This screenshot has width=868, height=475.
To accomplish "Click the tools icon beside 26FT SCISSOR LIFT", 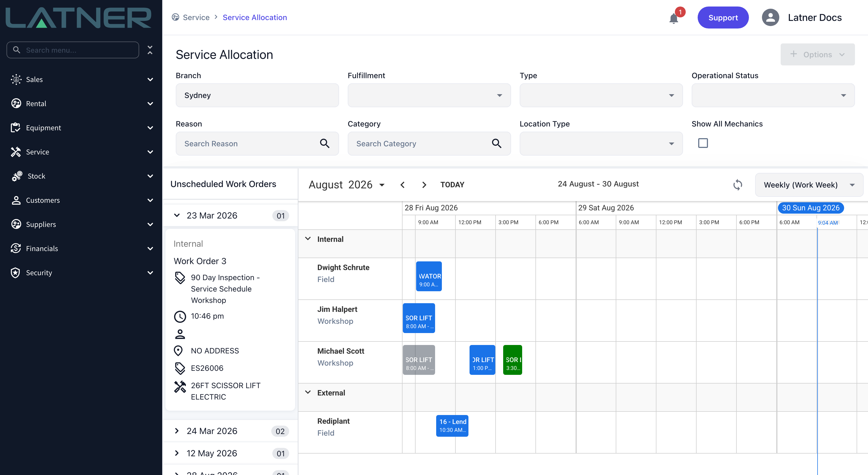I will [180, 386].
